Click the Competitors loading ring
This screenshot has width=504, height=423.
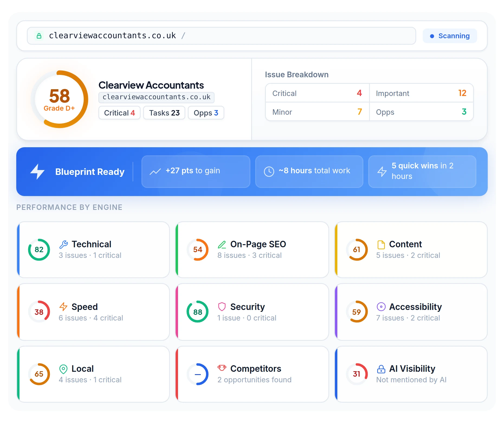pos(198,374)
